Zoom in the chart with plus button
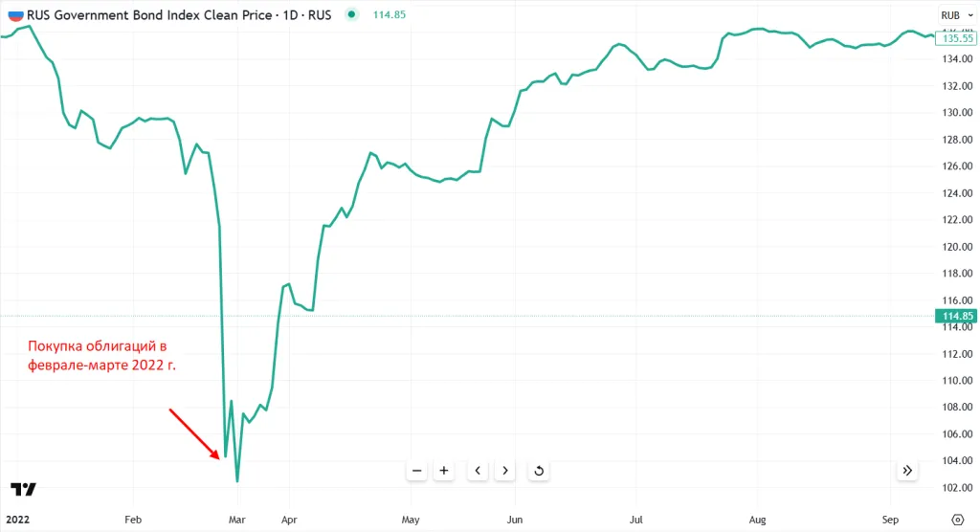980x532 pixels. pos(444,471)
